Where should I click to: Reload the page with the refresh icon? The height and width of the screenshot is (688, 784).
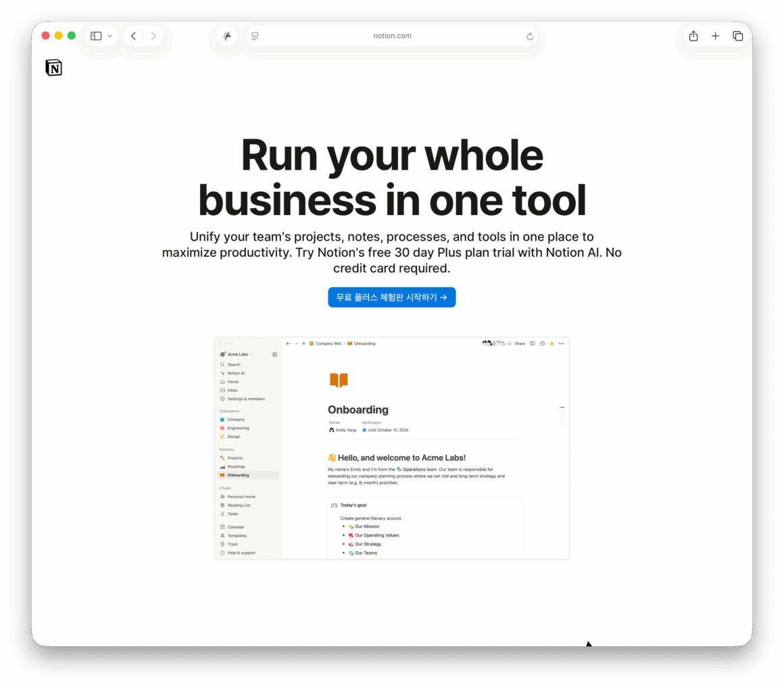pyautogui.click(x=530, y=36)
